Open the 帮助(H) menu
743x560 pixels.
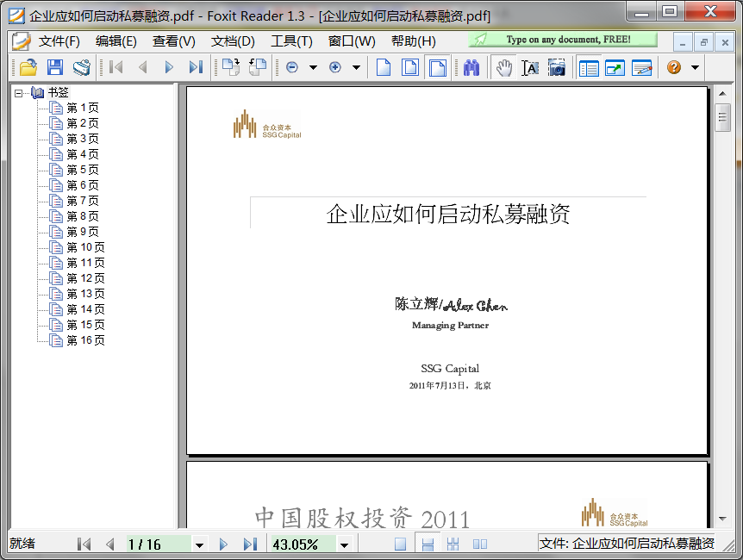pos(414,41)
